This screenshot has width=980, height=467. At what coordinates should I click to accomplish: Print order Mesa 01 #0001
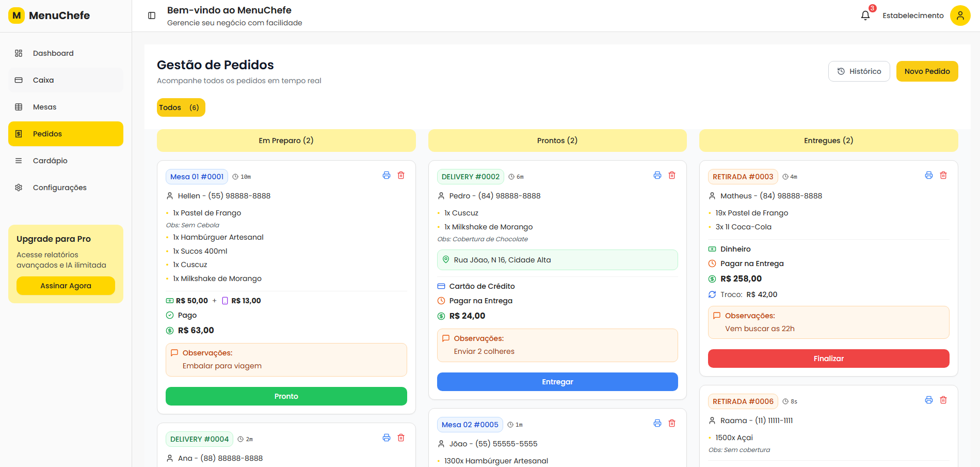[x=387, y=176]
